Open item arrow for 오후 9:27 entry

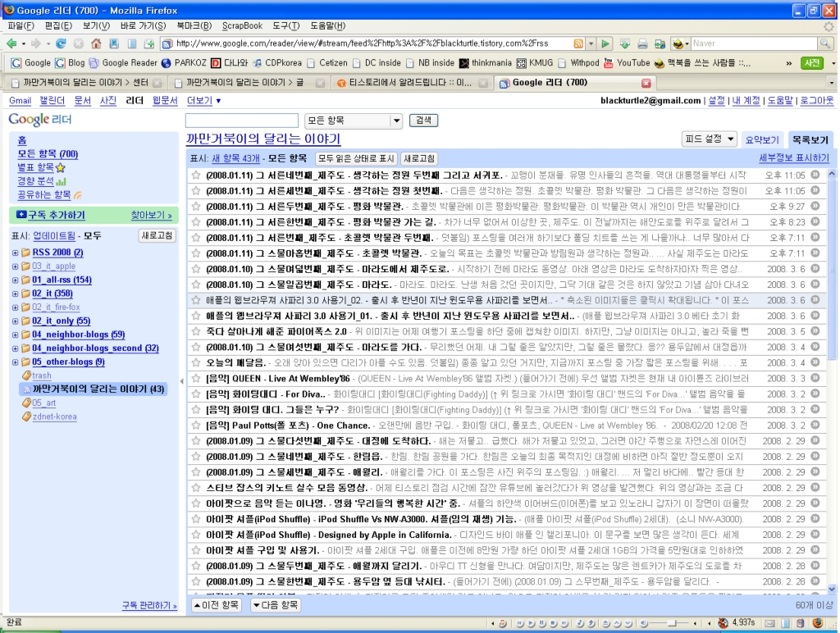[815, 206]
